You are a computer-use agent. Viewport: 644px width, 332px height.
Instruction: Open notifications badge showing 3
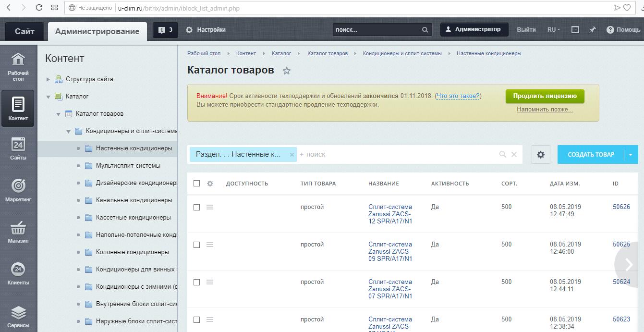click(165, 30)
